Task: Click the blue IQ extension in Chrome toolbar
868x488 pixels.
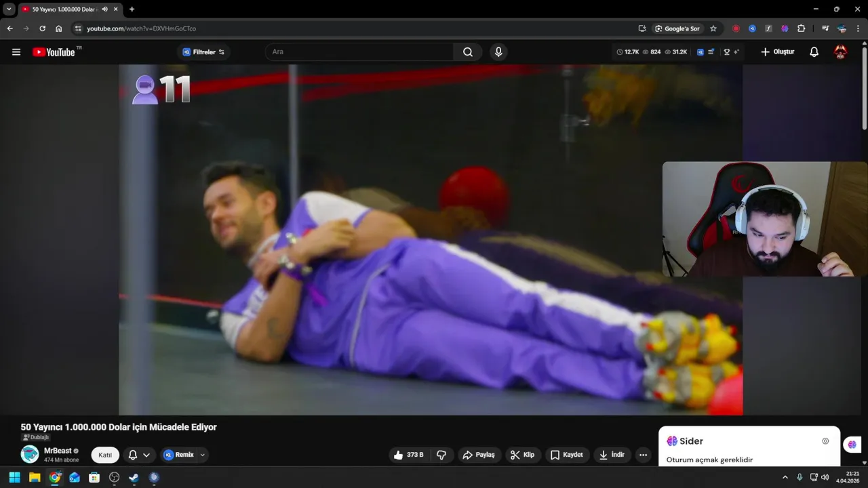Action: coord(752,28)
